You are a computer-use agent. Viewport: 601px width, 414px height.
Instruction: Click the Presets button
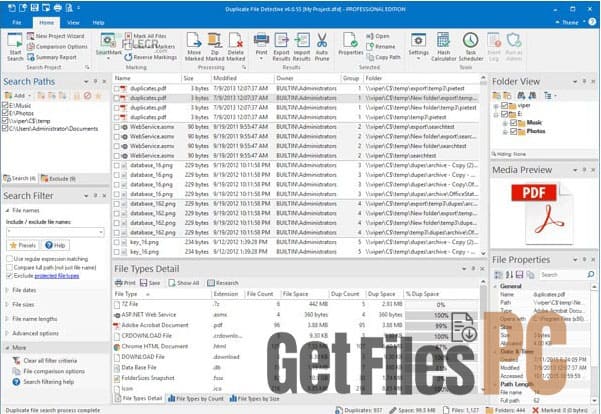[23, 245]
